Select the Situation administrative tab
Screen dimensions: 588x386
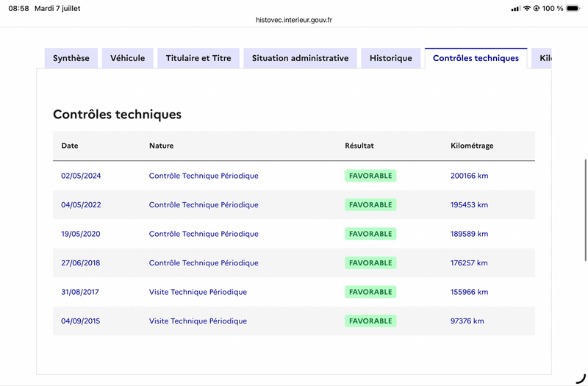[300, 58]
